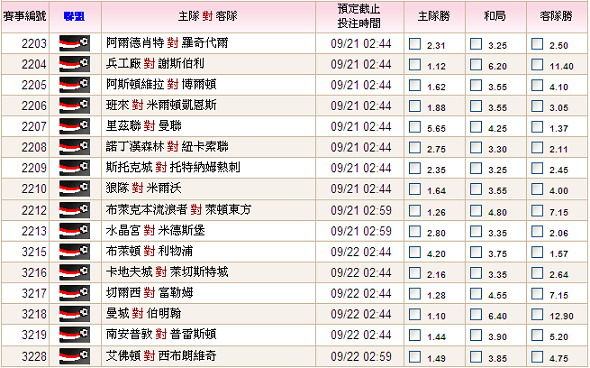Click the league icon for match 3219
Viewport: 590px width, 368px height.
(74, 334)
